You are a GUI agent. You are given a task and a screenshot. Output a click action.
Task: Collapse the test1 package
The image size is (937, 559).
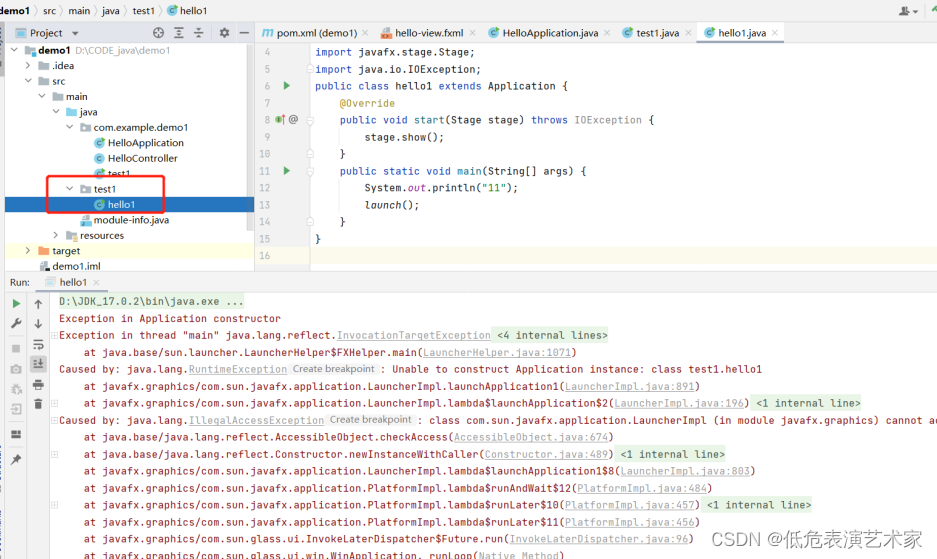(69, 189)
